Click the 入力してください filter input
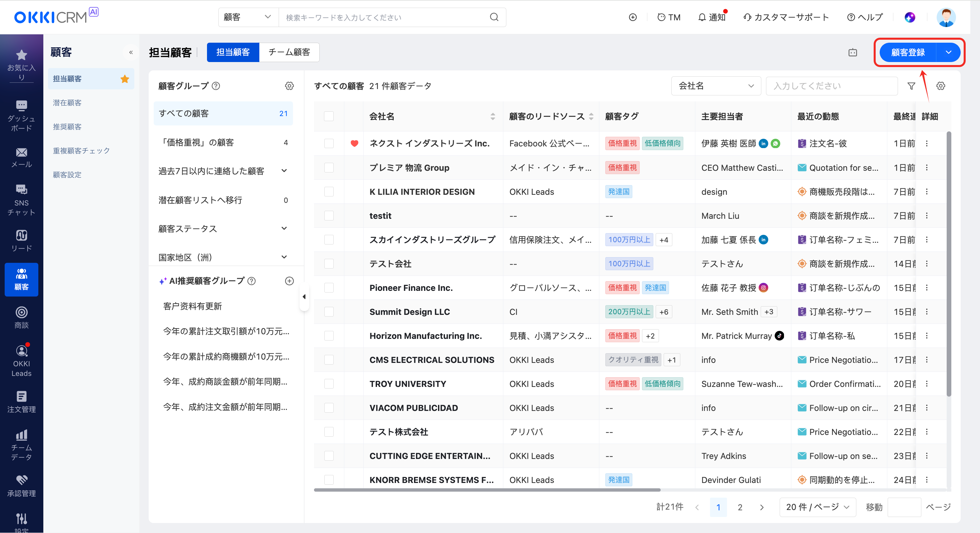The image size is (980, 533). coord(831,86)
